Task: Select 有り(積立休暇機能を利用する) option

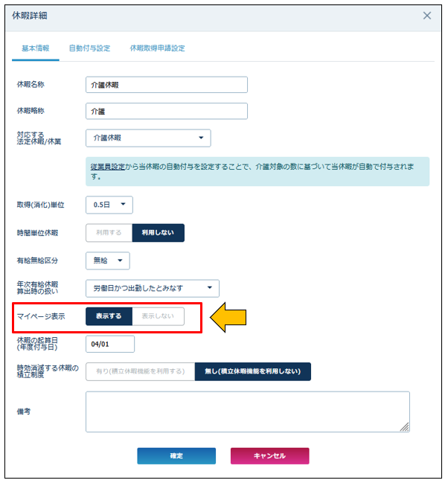Action: coord(140,371)
